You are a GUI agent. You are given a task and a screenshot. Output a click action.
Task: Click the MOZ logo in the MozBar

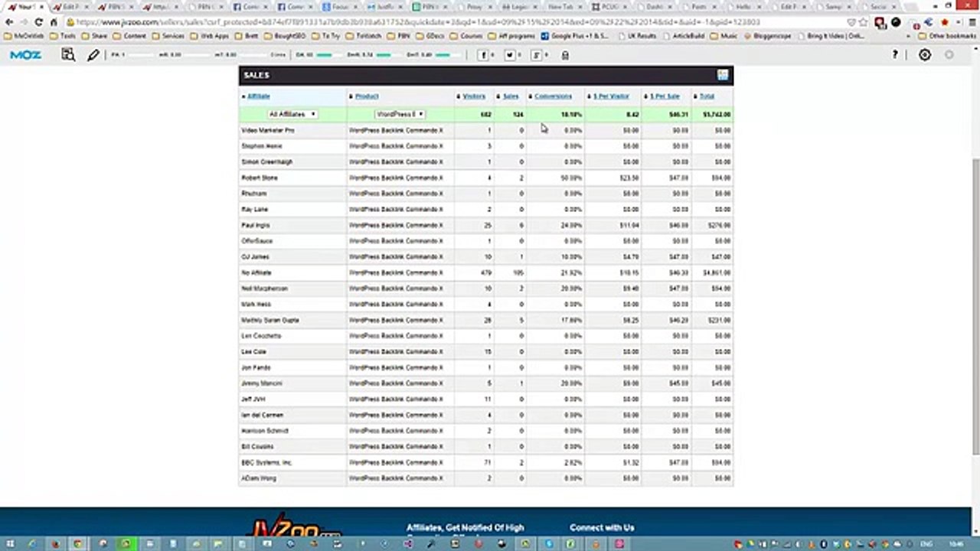(x=25, y=55)
